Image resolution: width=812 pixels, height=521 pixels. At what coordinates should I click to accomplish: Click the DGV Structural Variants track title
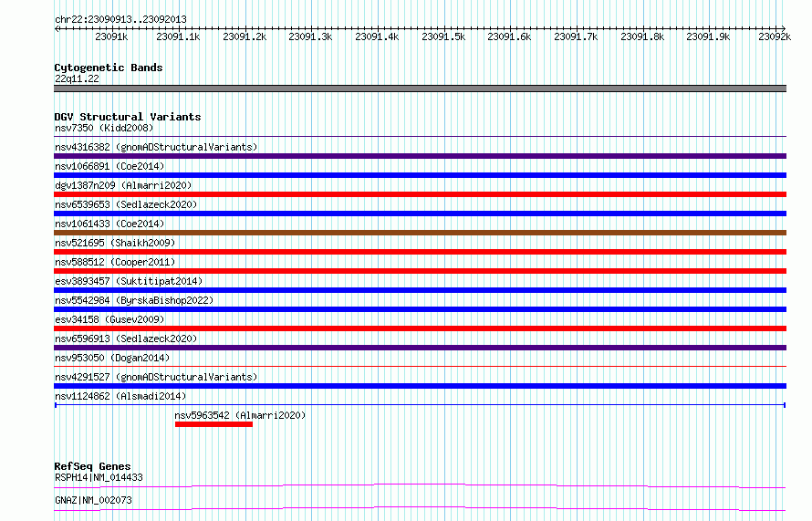click(x=128, y=117)
